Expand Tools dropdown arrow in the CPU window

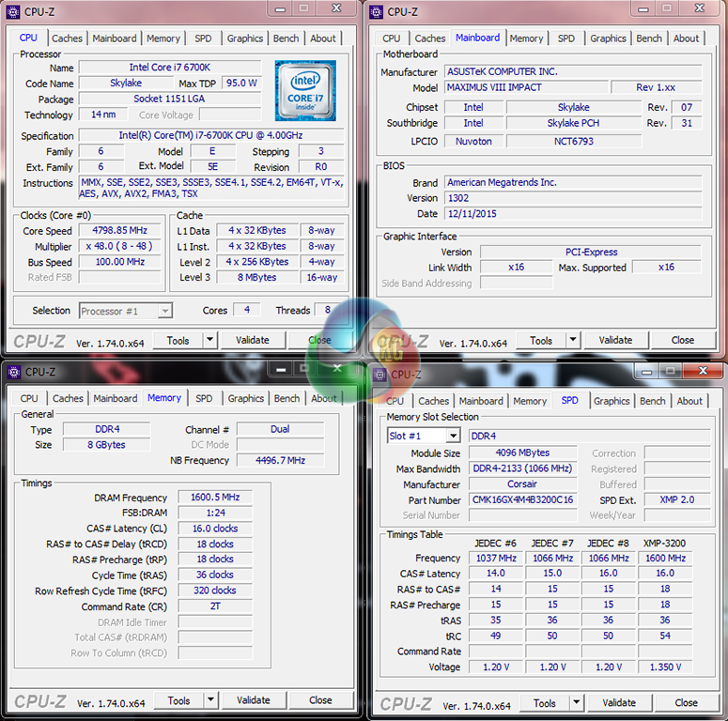[210, 340]
